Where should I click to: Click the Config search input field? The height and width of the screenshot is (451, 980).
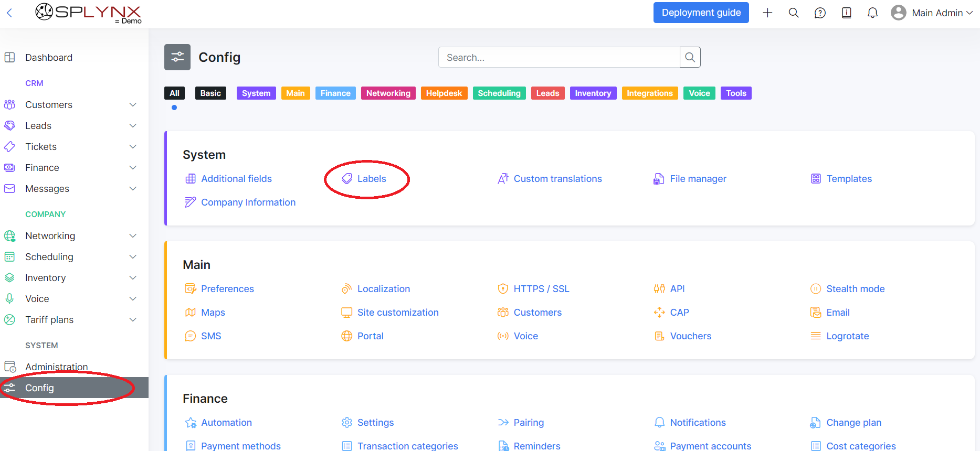(559, 58)
